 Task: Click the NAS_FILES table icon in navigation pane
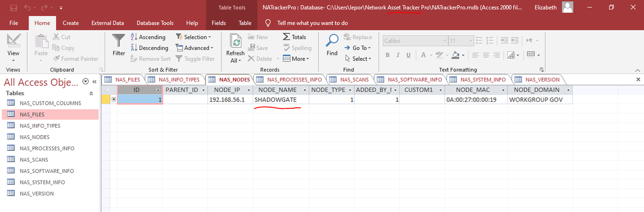11,114
